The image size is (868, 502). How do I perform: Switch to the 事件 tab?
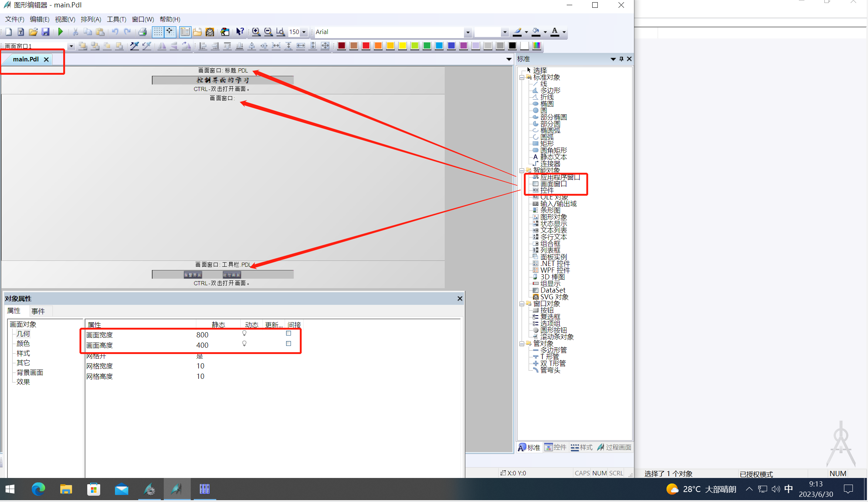(38, 311)
